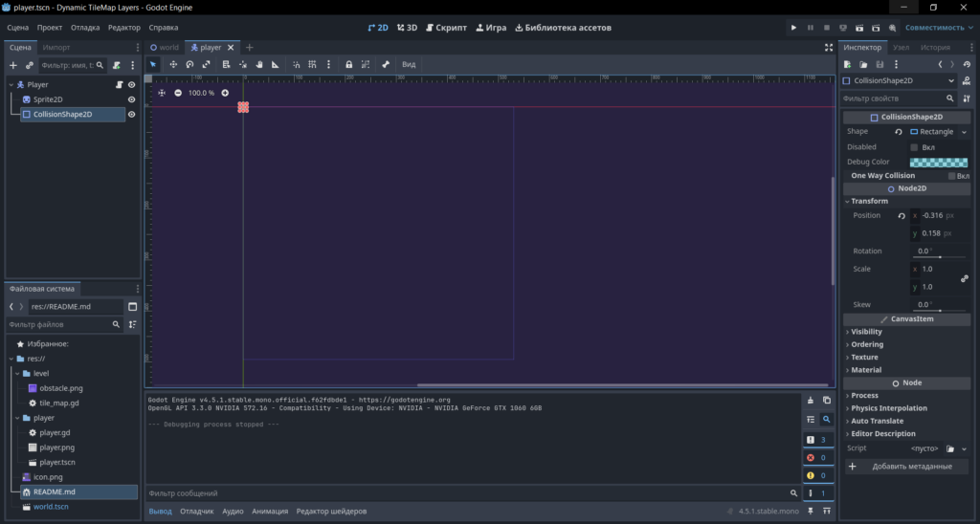Open the Анимация bottom panel
Image resolution: width=980 pixels, height=524 pixels.
tap(270, 512)
